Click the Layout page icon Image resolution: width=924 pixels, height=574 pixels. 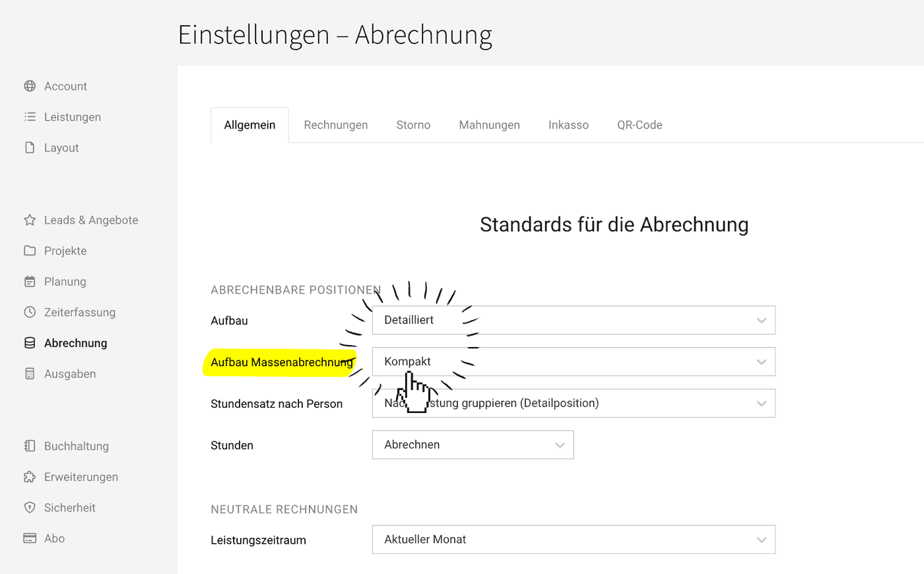coord(30,148)
